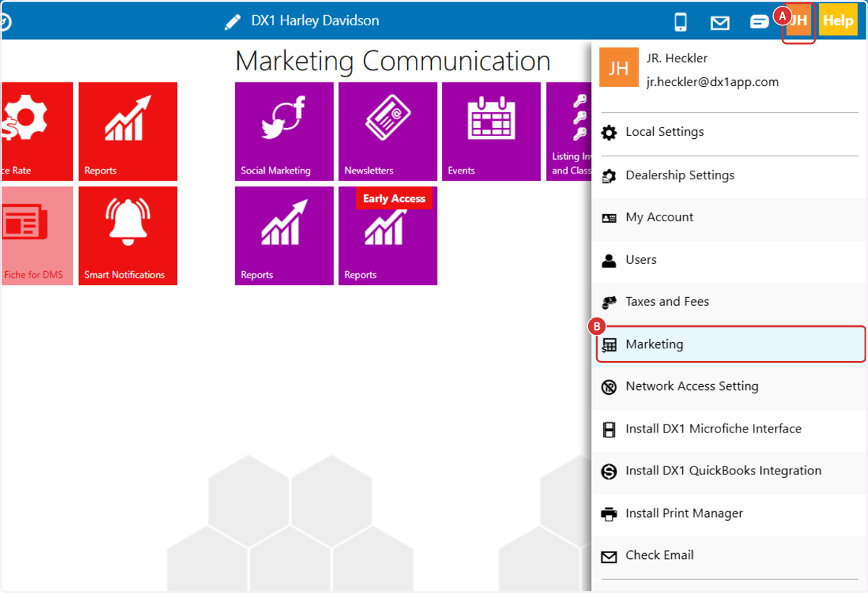Select Local Settings from user menu
The width and height of the screenshot is (868, 593).
point(730,132)
